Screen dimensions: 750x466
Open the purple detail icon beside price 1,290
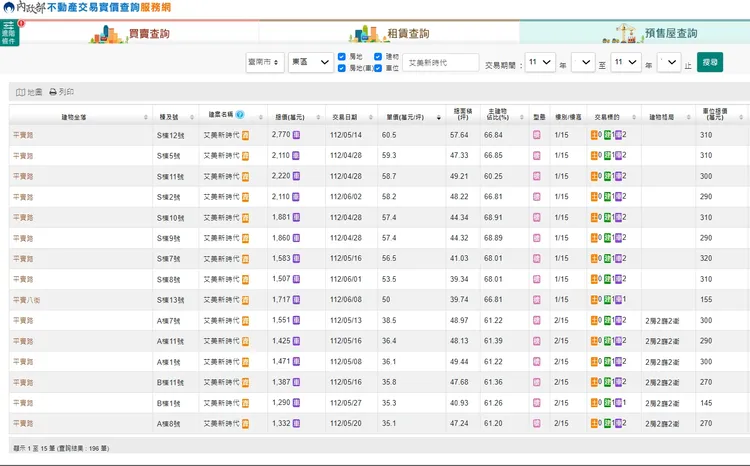click(x=297, y=403)
